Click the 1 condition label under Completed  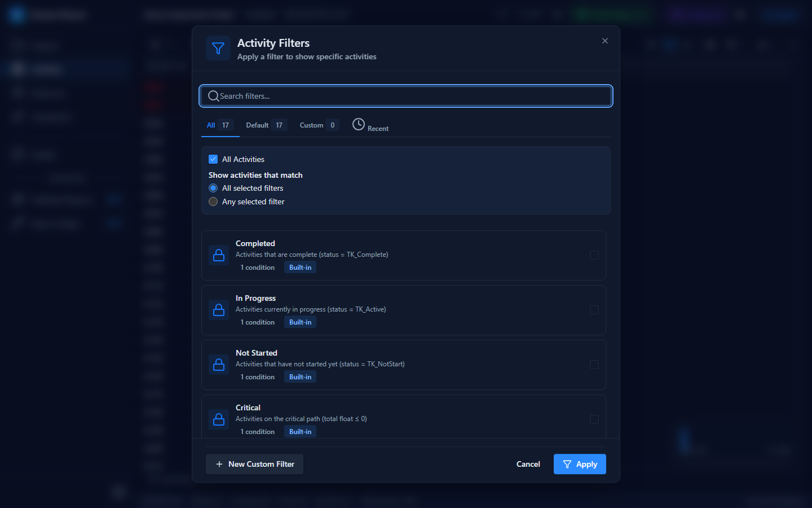pyautogui.click(x=258, y=268)
